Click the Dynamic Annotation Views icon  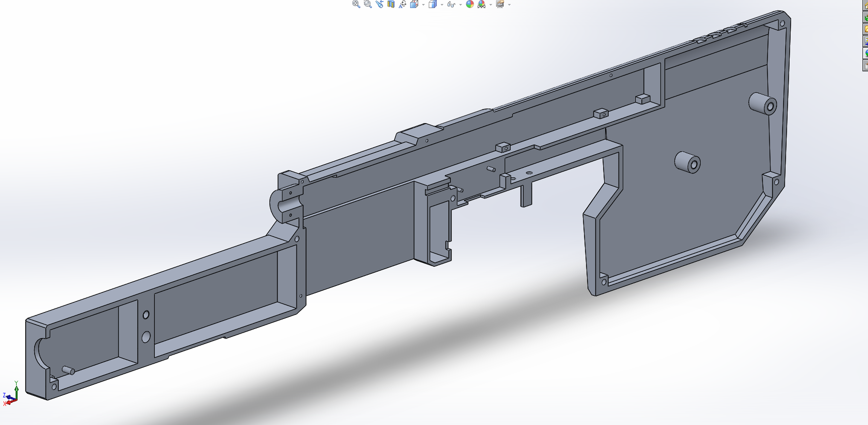(x=403, y=4)
